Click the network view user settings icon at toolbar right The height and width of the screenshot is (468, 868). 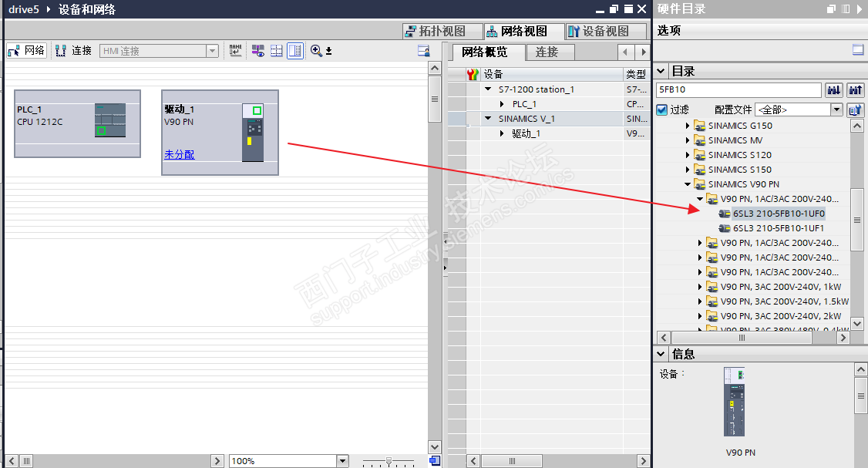click(423, 51)
